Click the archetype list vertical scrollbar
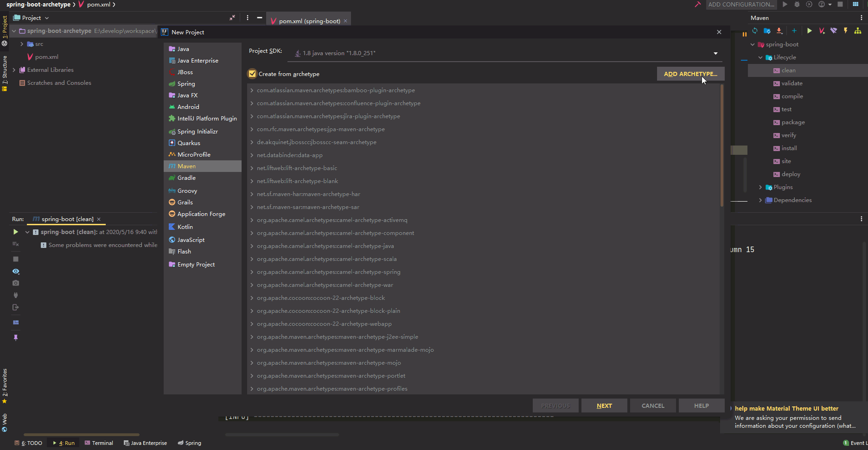This screenshot has width=868, height=450. 721,146
